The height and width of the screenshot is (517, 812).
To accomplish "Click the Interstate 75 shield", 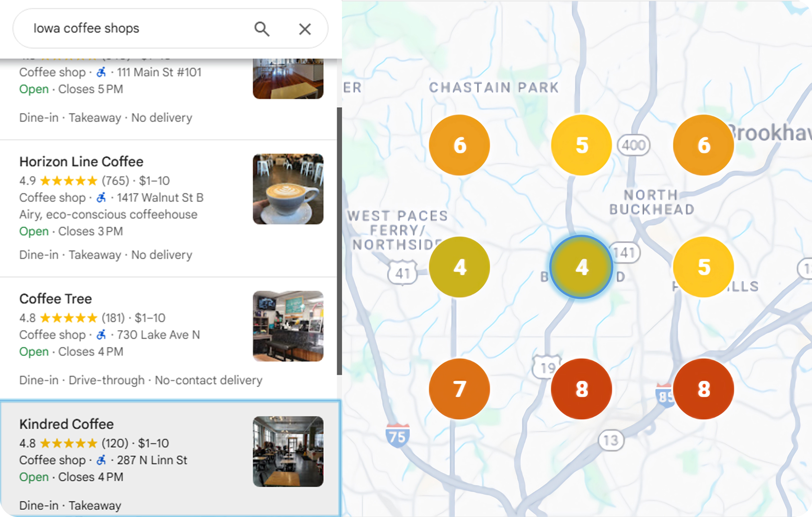I will pyautogui.click(x=398, y=436).
